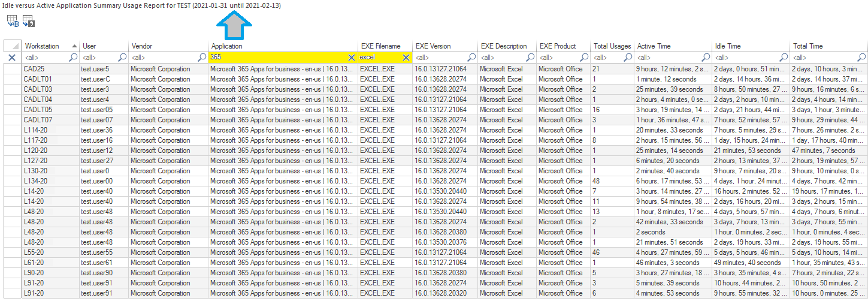Sort by the Total Usages column header
This screenshot has width=868, height=301.
coord(612,46)
